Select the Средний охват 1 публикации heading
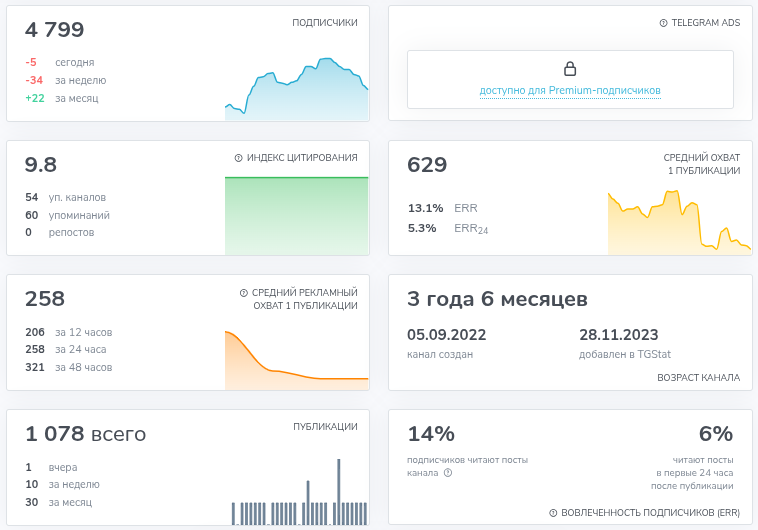 coord(701,164)
